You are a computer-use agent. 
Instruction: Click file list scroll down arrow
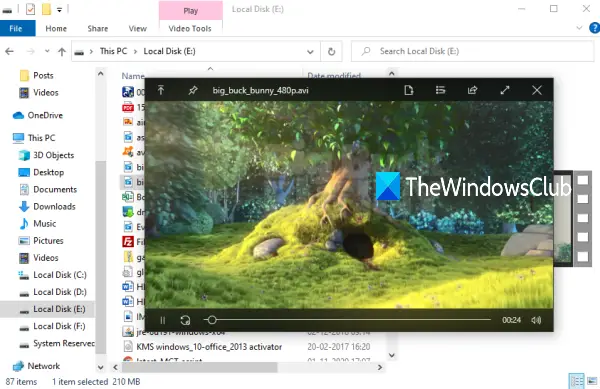pyautogui.click(x=392, y=355)
